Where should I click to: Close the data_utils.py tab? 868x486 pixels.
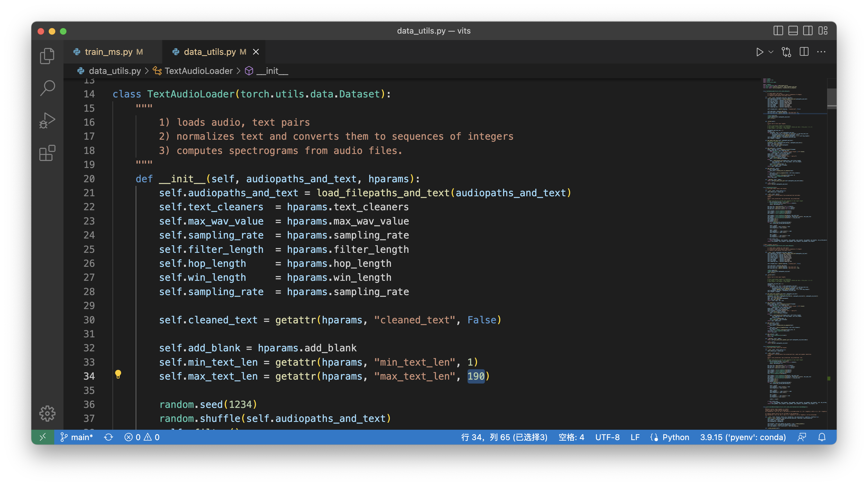pyautogui.click(x=256, y=52)
